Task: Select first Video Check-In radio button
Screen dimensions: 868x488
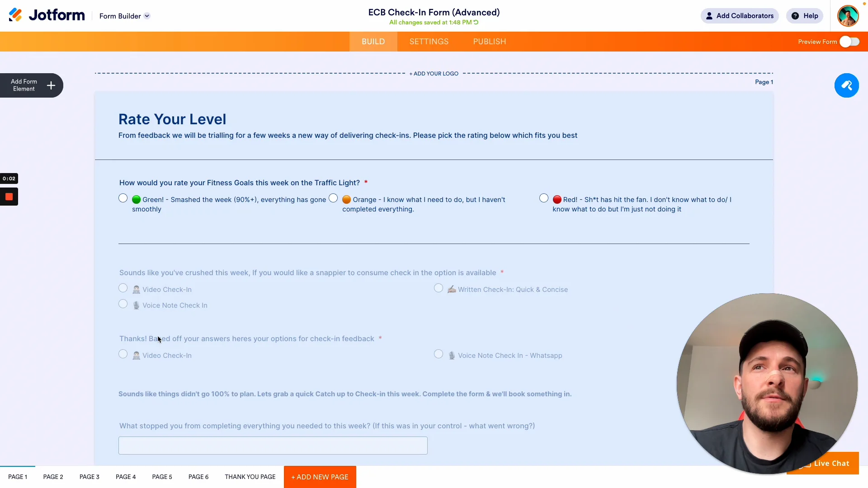Action: point(123,288)
